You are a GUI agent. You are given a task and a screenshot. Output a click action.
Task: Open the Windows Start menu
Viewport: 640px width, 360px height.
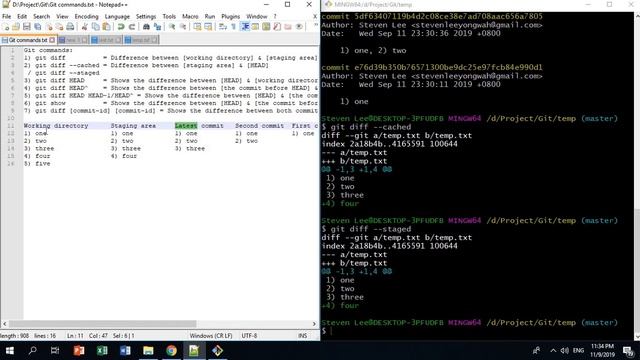click(10, 350)
